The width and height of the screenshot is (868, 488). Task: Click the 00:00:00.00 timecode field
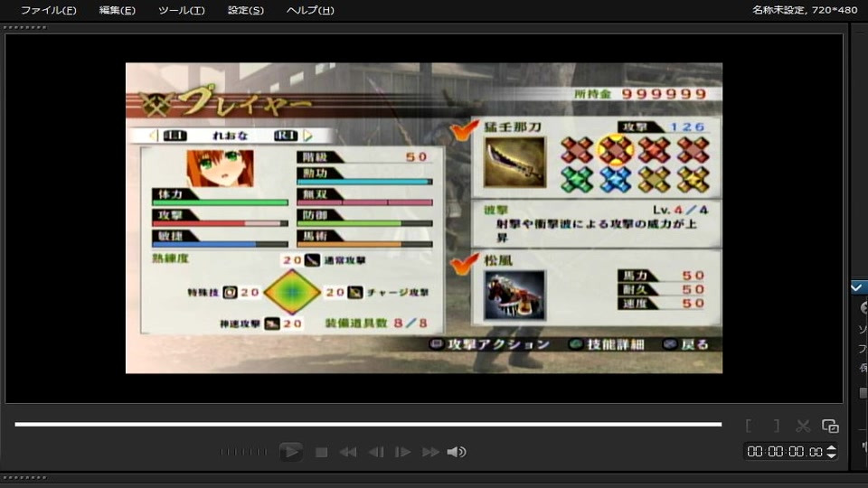tap(785, 452)
